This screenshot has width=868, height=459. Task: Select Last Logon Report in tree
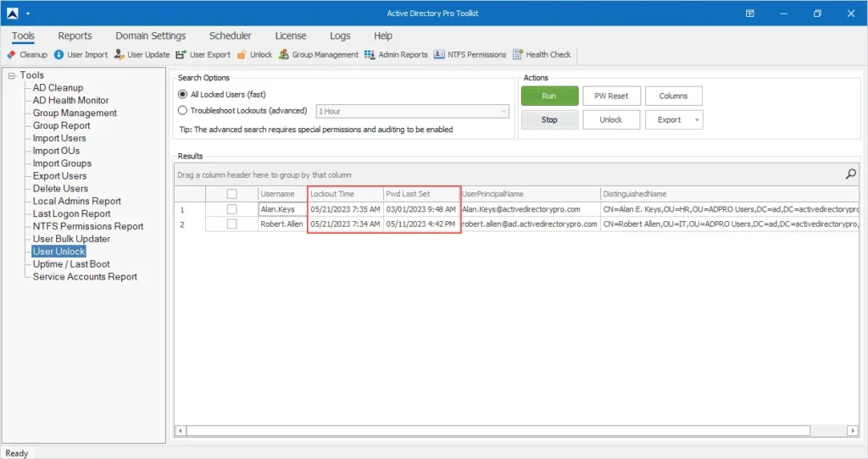71,214
